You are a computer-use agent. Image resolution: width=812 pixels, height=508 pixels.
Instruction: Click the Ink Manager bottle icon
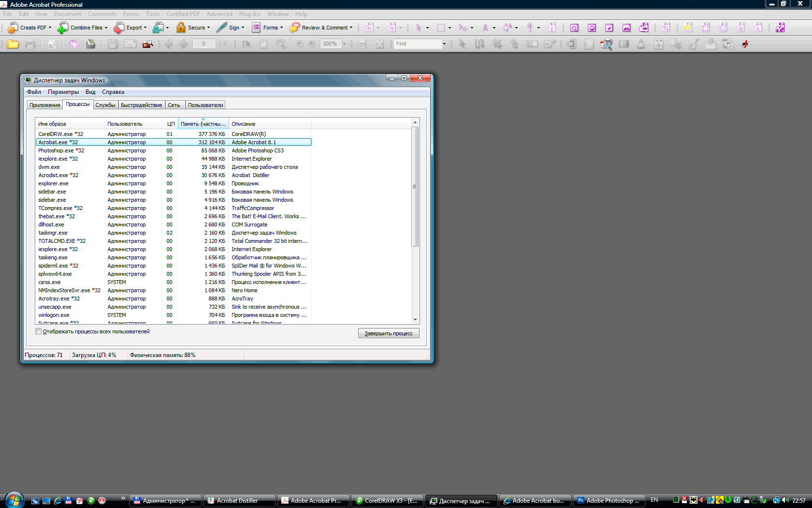coord(641,44)
